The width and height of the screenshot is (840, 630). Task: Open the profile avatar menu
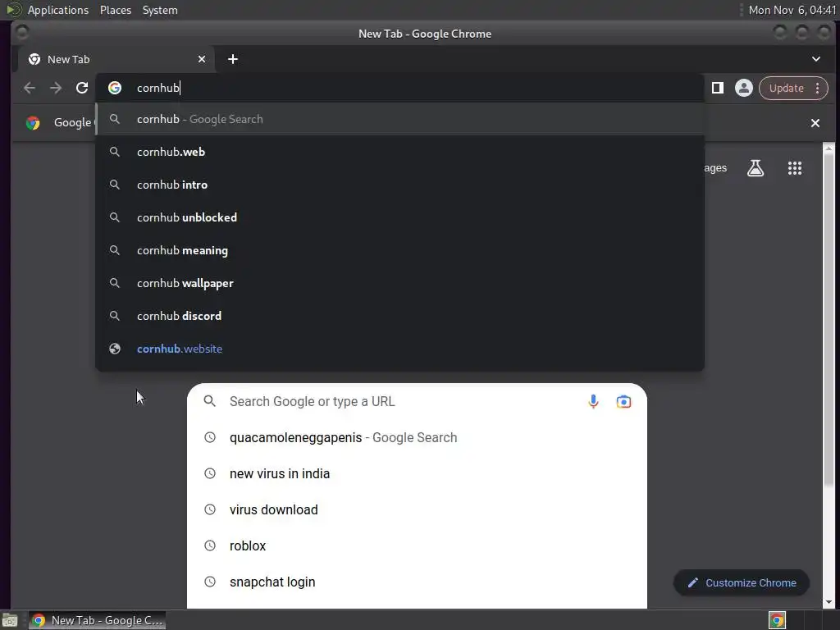point(743,88)
